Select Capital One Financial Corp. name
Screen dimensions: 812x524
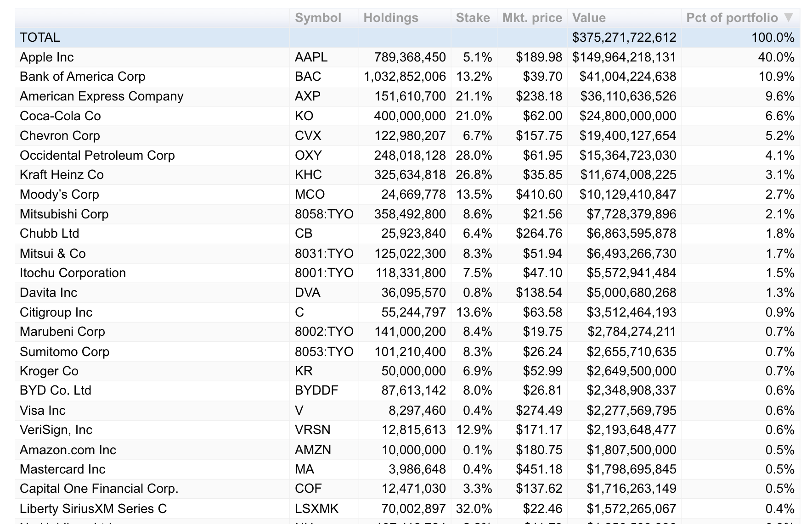[x=99, y=489]
